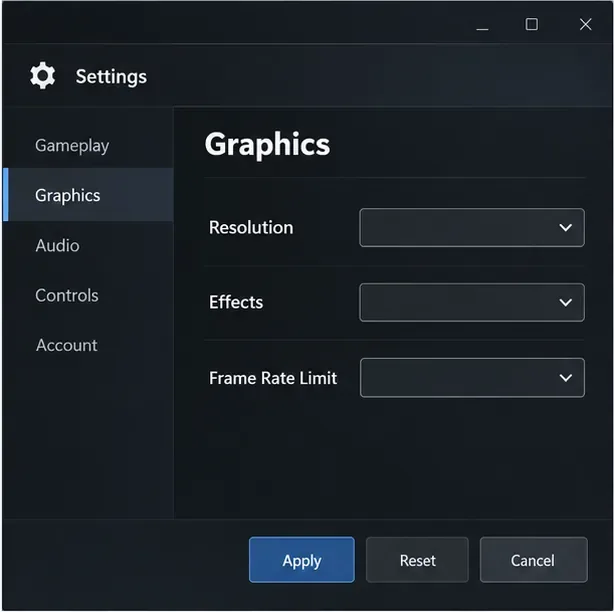Image resolution: width=614 pixels, height=612 pixels.
Task: Close the Settings window
Action: pyautogui.click(x=585, y=24)
